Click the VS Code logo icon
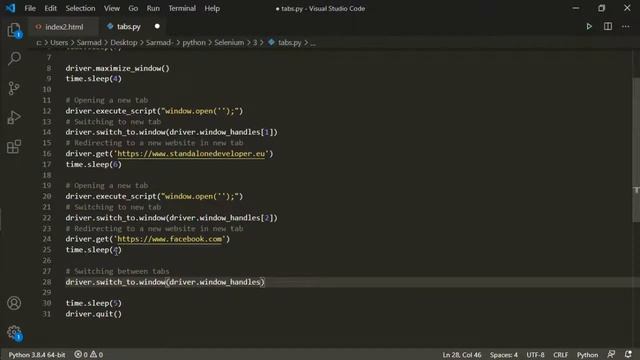640x360 pixels. (x=11, y=8)
